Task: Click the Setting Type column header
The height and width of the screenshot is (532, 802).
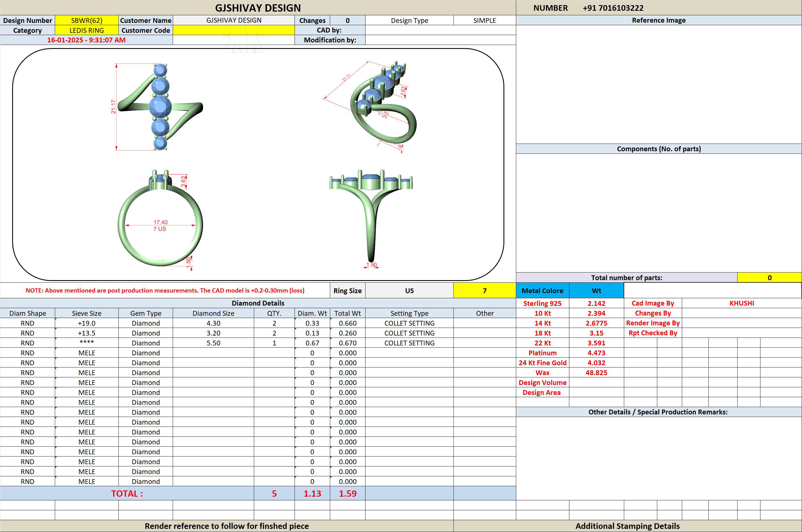Action: pyautogui.click(x=409, y=313)
